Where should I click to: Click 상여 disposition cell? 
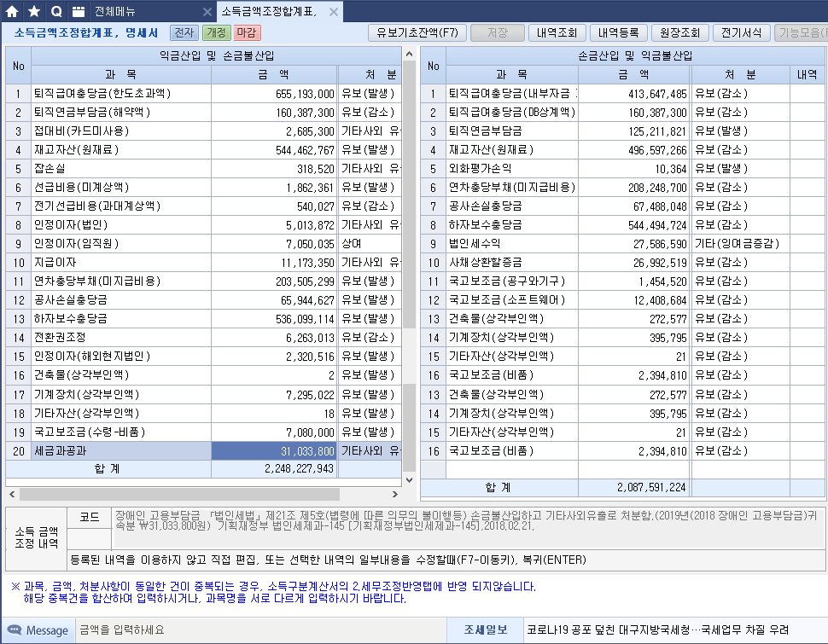coord(370,243)
